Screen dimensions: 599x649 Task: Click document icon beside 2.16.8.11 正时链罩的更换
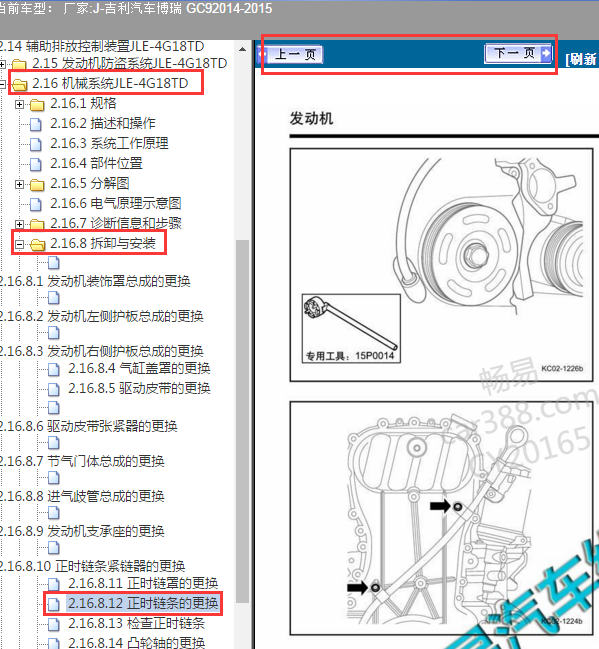pos(53,584)
